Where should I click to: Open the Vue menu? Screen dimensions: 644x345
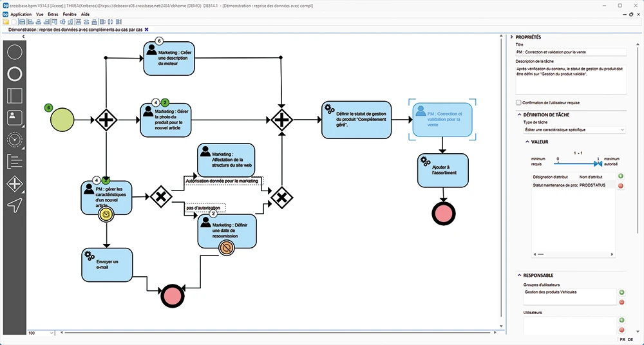tap(39, 14)
